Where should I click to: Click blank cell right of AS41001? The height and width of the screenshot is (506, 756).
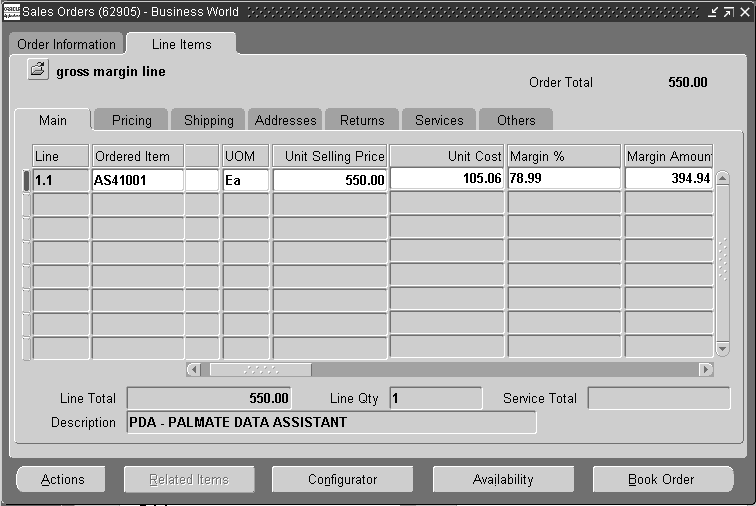202,180
